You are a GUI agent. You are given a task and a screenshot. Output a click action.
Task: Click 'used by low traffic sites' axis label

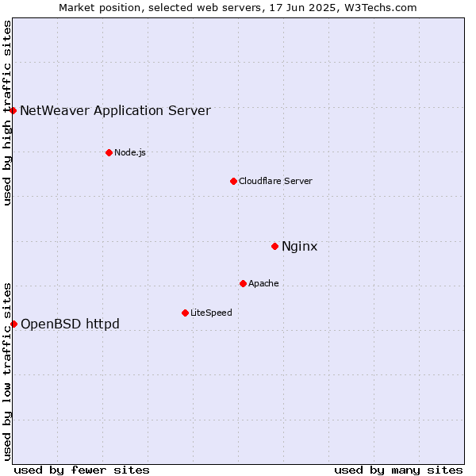pyautogui.click(x=6, y=372)
